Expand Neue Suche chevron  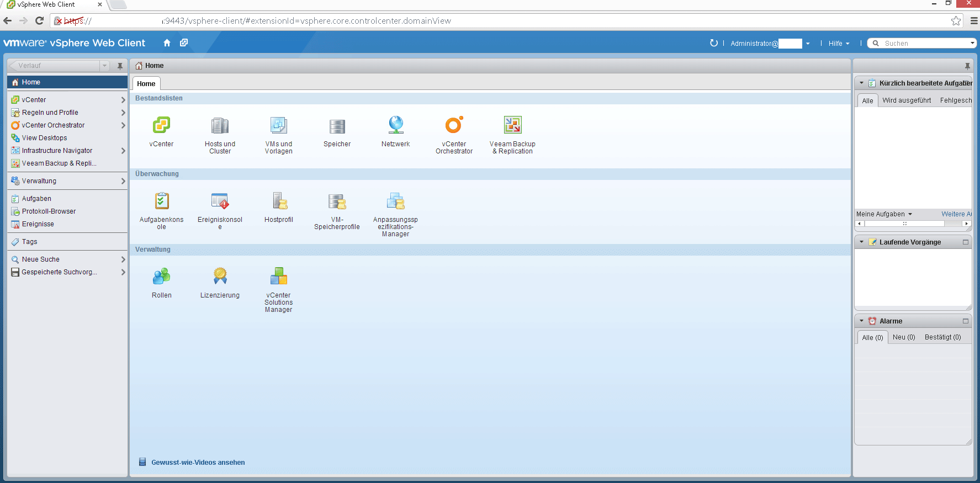(123, 259)
